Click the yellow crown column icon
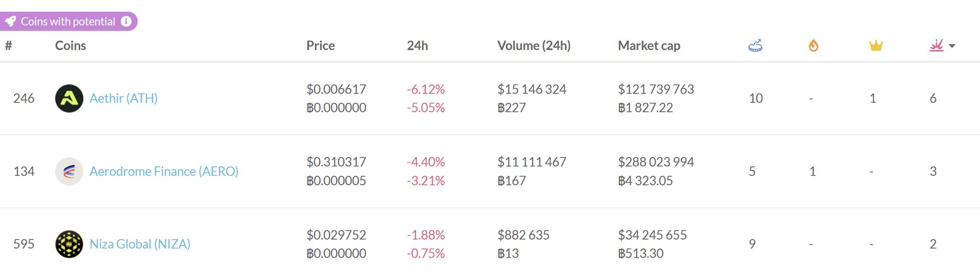 click(x=876, y=46)
